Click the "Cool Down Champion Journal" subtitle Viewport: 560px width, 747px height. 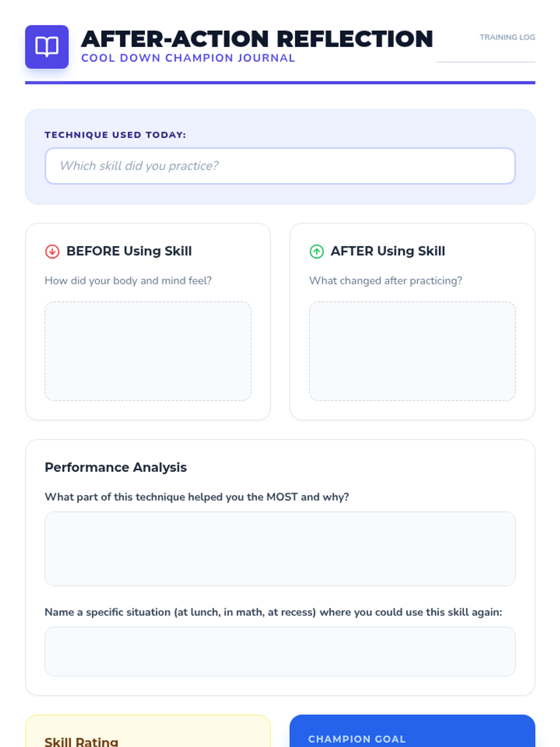(188, 58)
